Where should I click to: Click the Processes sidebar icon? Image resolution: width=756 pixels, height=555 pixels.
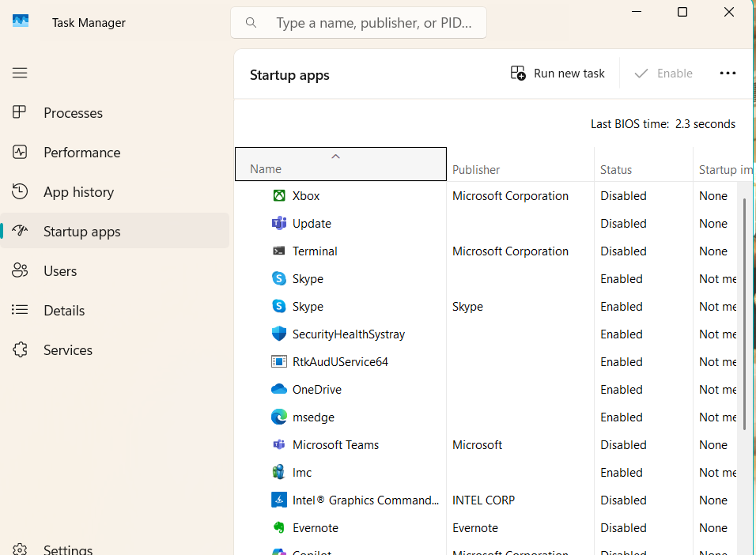(19, 112)
